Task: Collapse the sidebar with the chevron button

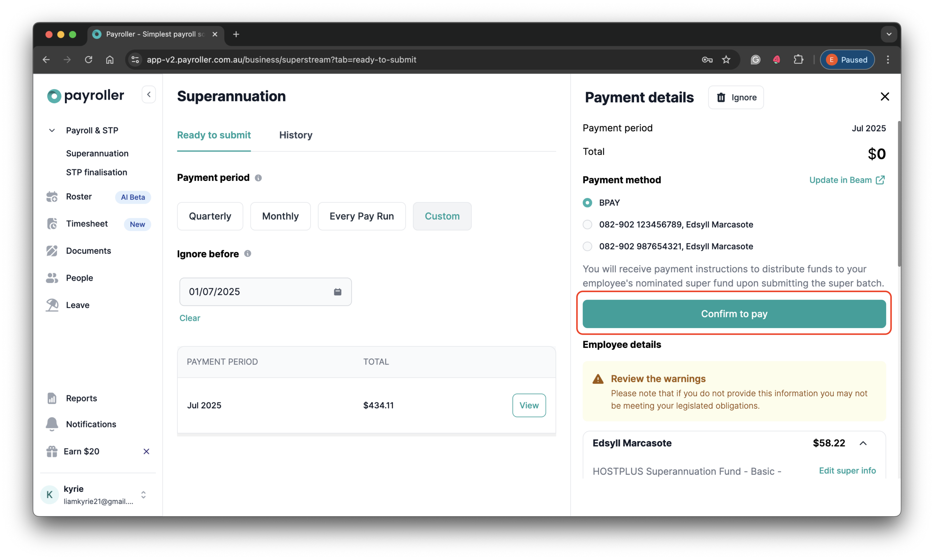Action: coord(149,95)
